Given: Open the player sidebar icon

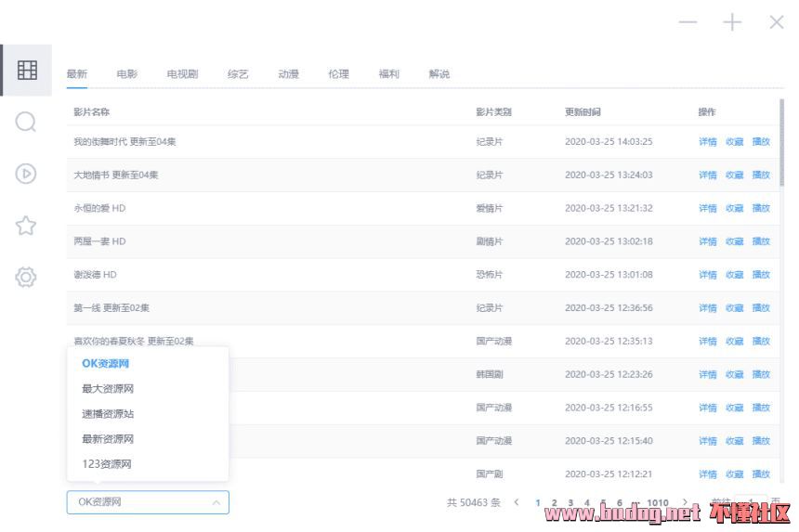Looking at the screenshot, I should pos(27,173).
